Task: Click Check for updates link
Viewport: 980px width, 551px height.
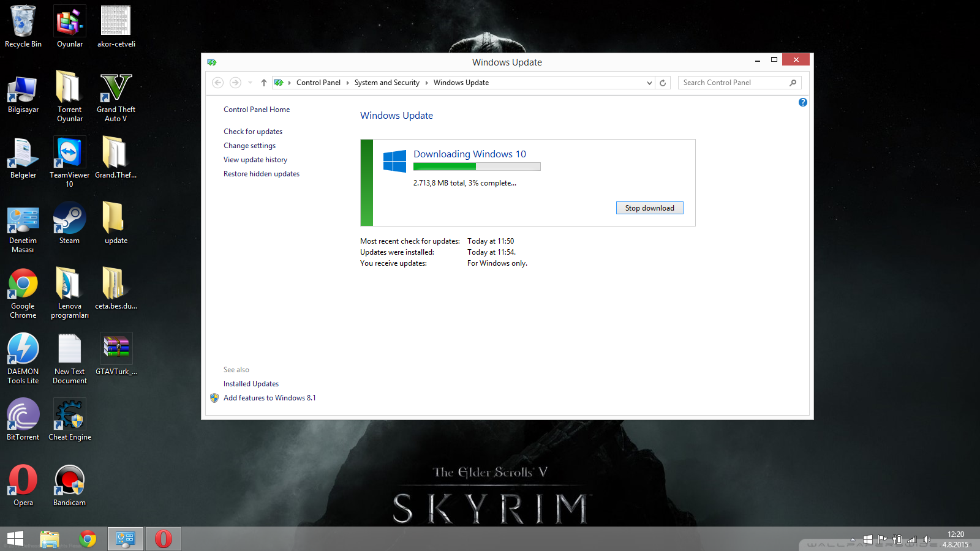Action: (x=253, y=132)
